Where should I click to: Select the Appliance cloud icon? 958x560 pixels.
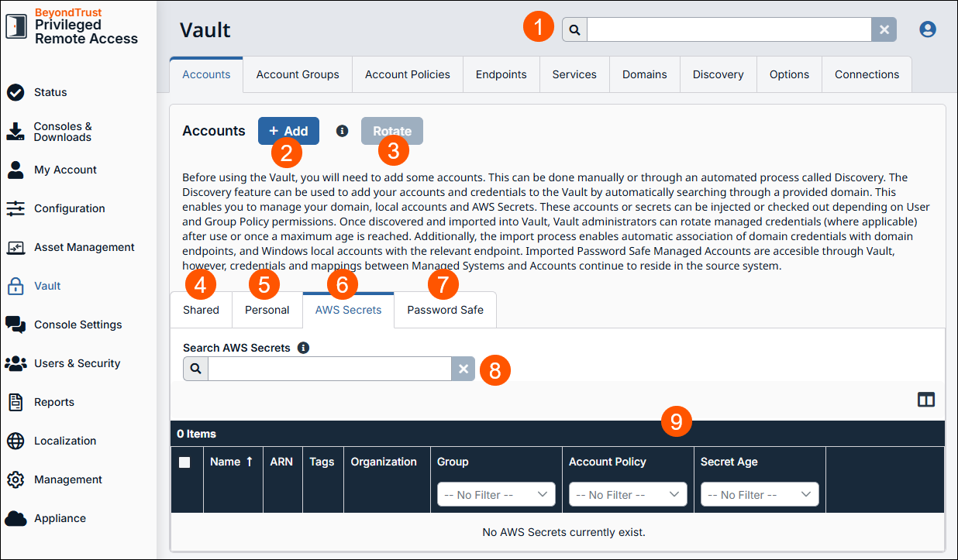click(16, 518)
